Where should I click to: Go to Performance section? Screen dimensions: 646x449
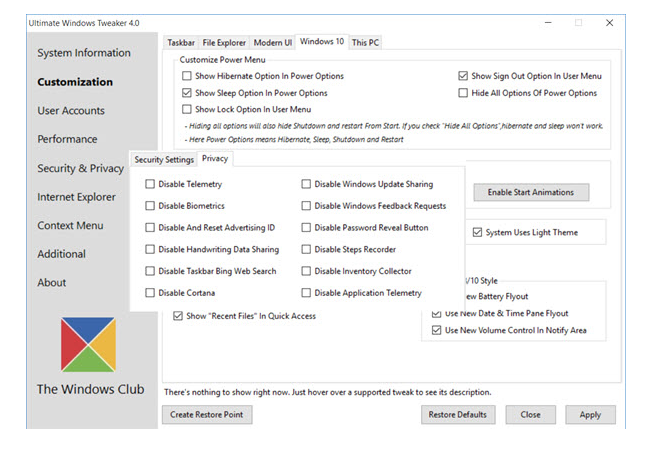[x=67, y=139]
